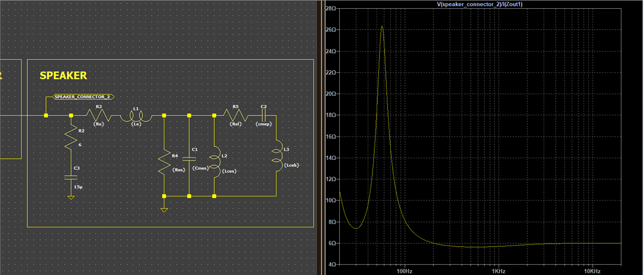The image size is (644, 275).
Task: Click the ground symbol below C3
Action: pos(71,198)
